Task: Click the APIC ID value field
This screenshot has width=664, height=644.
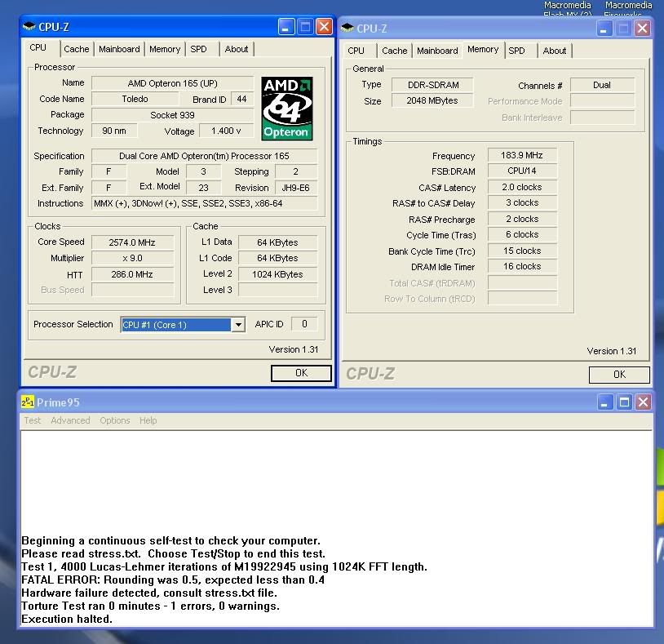Action: 304,324
